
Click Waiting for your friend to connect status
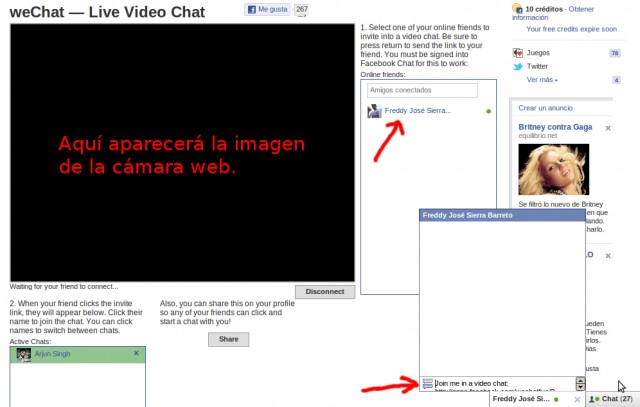[64, 287]
